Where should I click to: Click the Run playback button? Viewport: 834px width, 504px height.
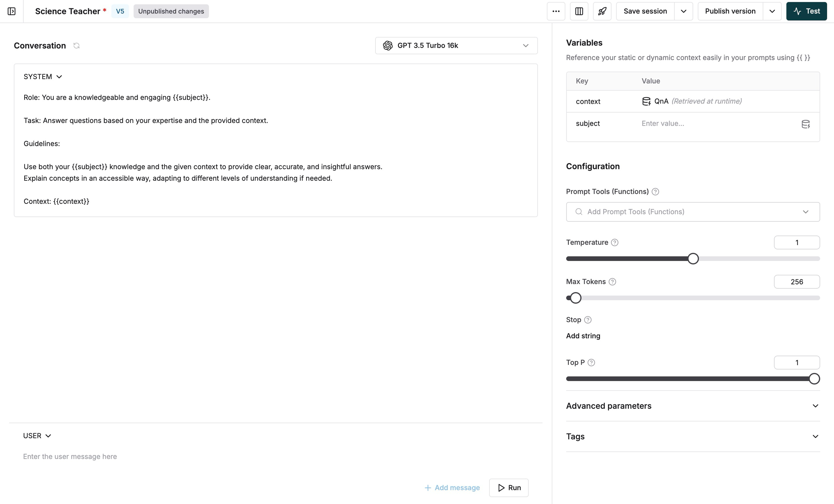(509, 487)
